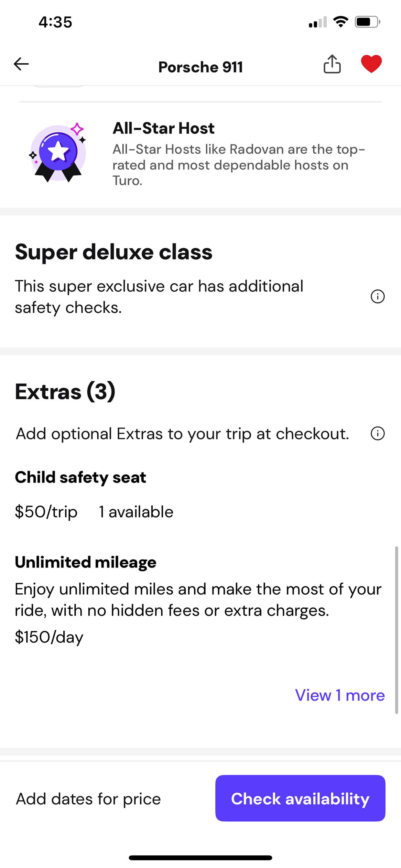
Task: Open the share sheet icon
Action: (332, 64)
